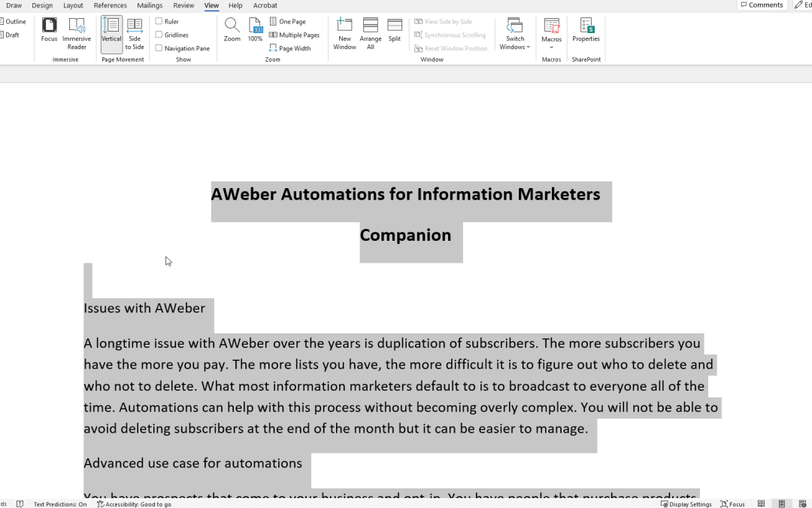
Task: Click the word Companion in the title
Action: (405, 235)
